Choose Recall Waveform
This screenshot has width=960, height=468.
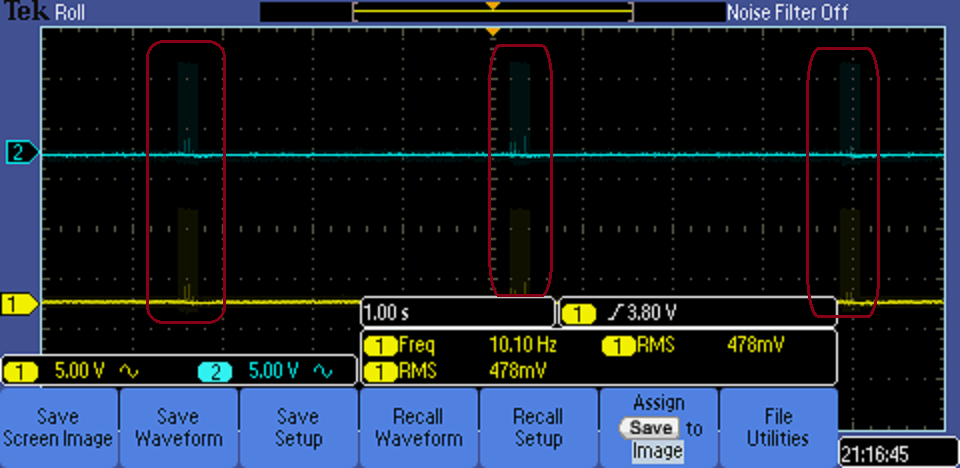click(418, 427)
